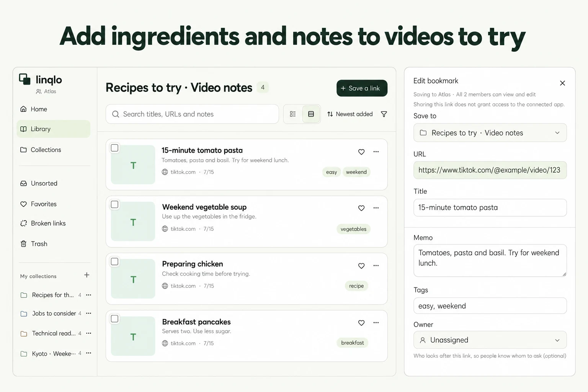Select the Weekend vegetable soup checkbox

[114, 204]
